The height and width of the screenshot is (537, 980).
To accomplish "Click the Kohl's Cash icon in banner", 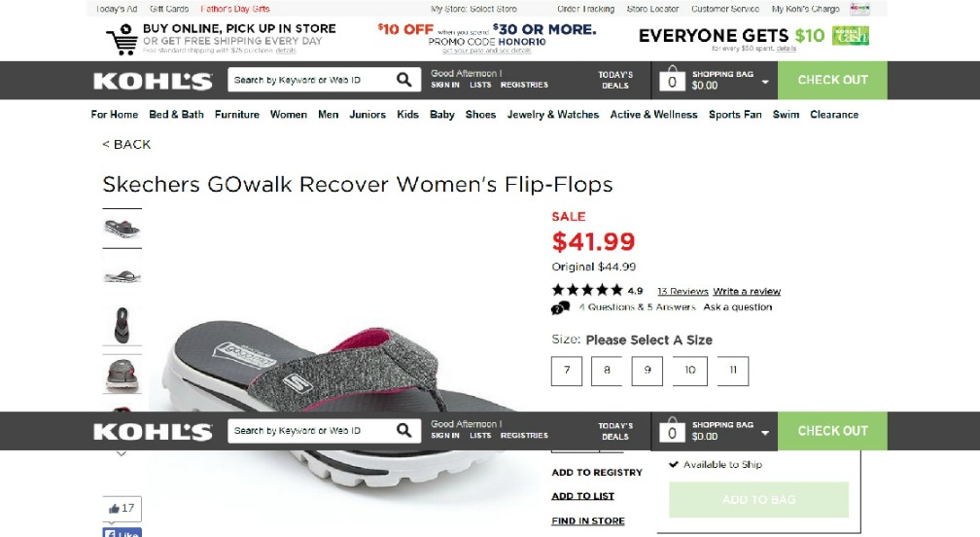I will click(x=850, y=36).
